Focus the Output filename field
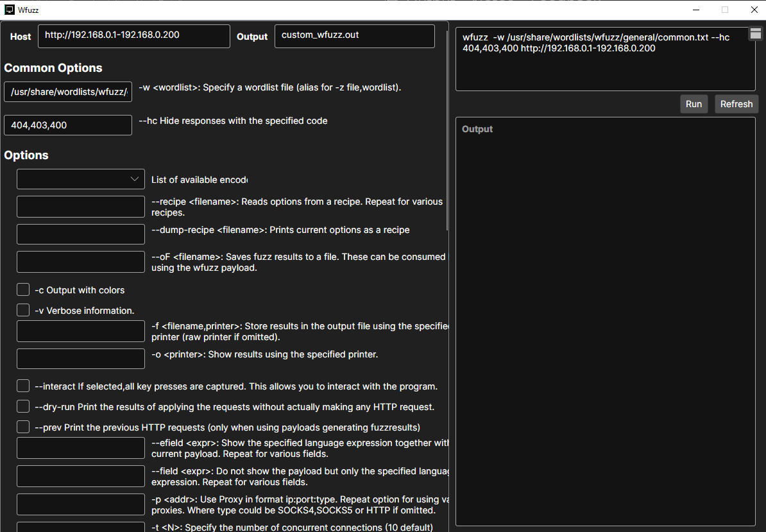Image resolution: width=766 pixels, height=532 pixels. click(354, 36)
